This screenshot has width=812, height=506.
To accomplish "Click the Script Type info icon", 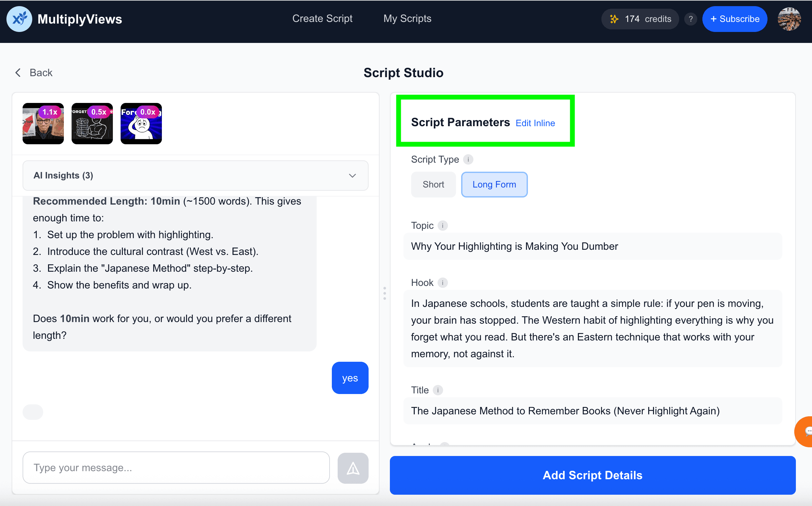I will pyautogui.click(x=468, y=159).
